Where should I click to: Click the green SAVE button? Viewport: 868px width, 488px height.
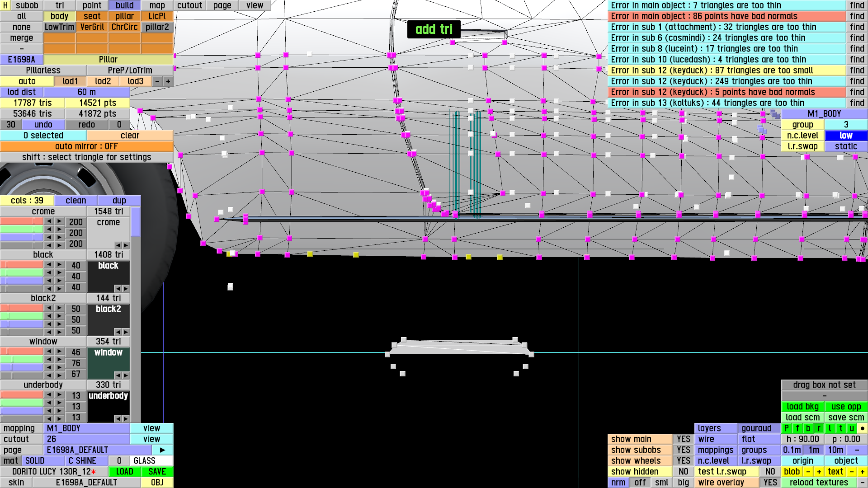pyautogui.click(x=157, y=471)
